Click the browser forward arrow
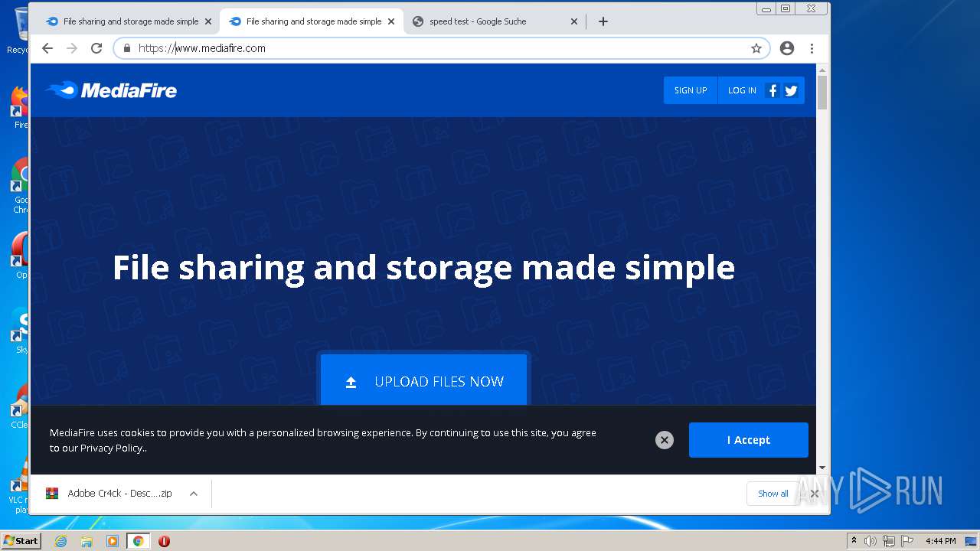The height and width of the screenshot is (551, 980). click(72, 48)
